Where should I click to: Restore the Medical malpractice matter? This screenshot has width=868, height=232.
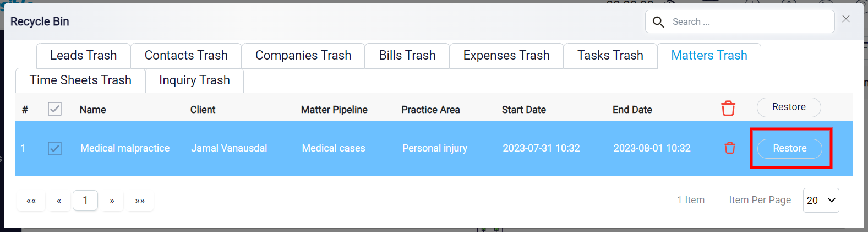pos(790,148)
